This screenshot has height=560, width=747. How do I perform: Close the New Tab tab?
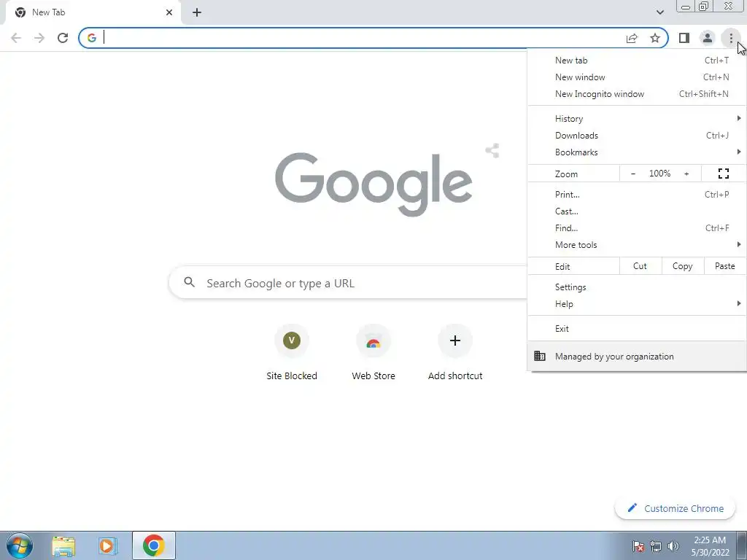[169, 12]
